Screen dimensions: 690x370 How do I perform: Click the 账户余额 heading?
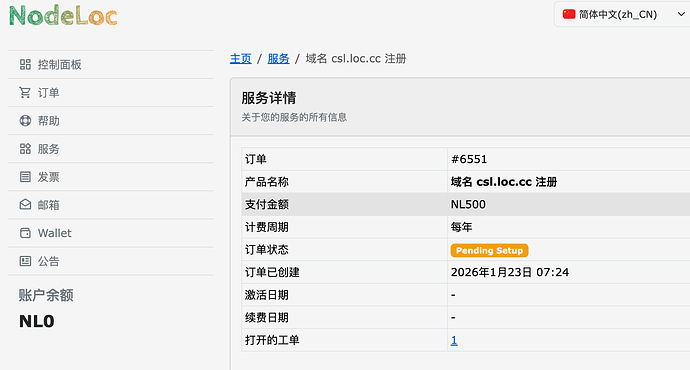[x=46, y=295]
